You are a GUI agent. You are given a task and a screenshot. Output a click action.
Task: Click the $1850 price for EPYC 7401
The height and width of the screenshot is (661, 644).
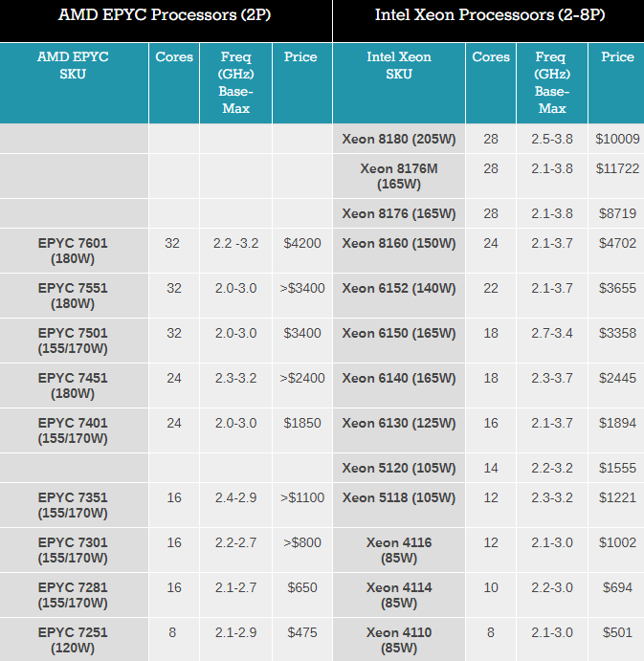tap(301, 424)
